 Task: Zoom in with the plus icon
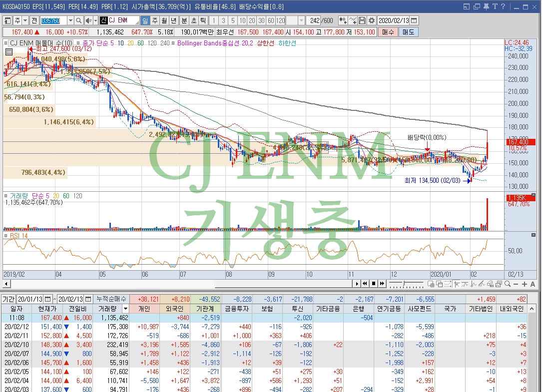tap(525, 284)
